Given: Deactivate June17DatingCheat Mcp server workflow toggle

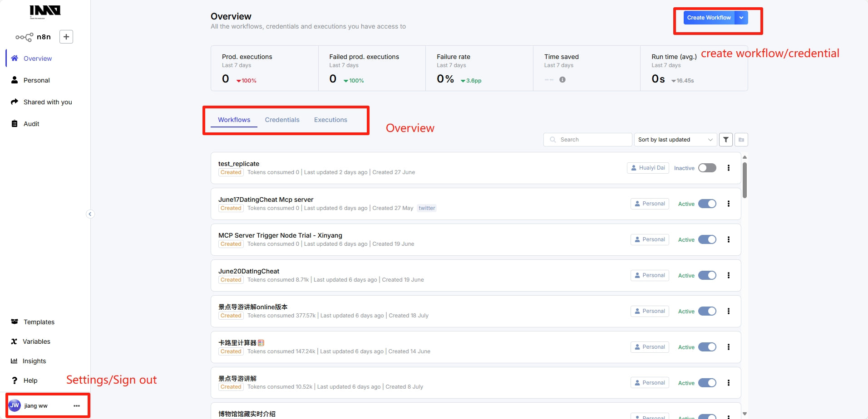Looking at the screenshot, I should pyautogui.click(x=707, y=204).
